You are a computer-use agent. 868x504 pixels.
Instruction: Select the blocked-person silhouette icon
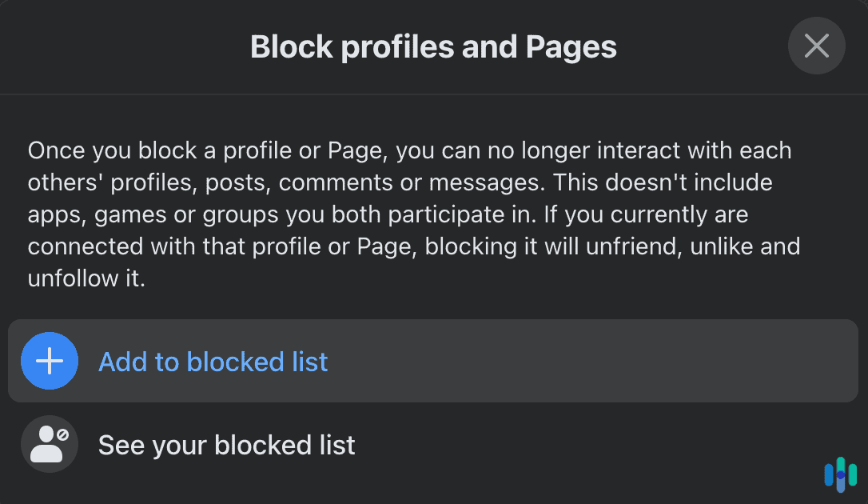(50, 444)
